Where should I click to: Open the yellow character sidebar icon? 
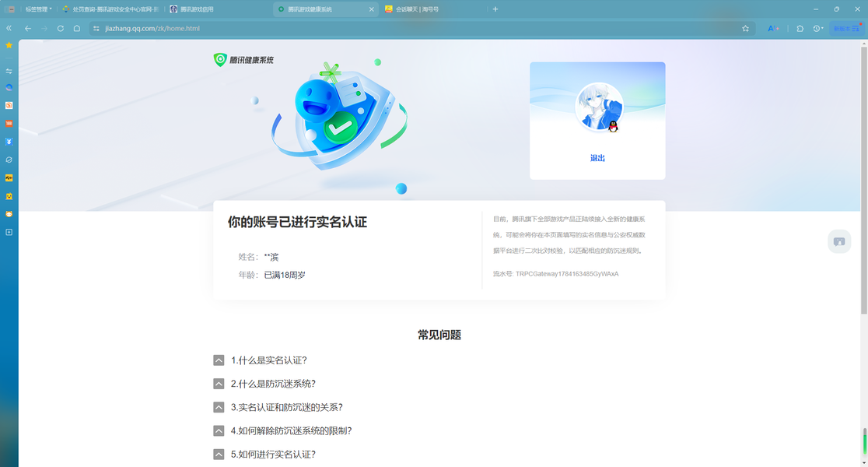coord(9,196)
